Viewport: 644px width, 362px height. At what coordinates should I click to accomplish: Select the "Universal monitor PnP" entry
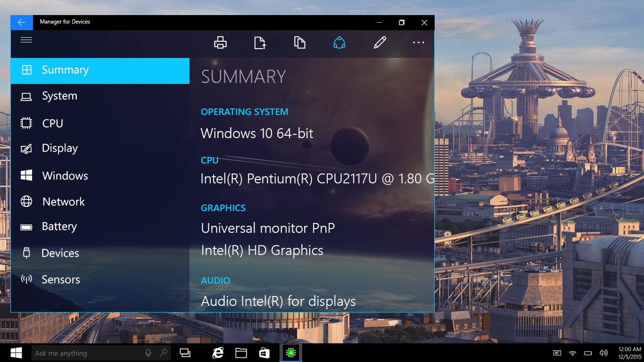point(268,228)
